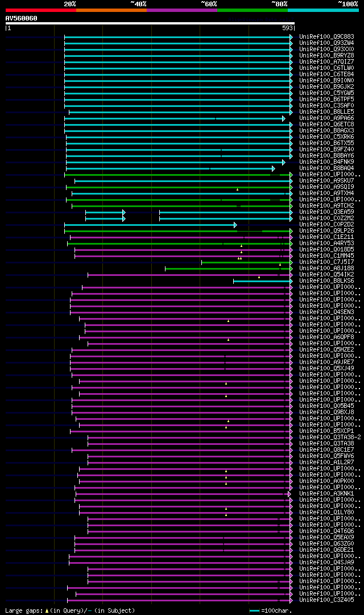Click the cyan segment of the identity scale

tap(323, 10)
